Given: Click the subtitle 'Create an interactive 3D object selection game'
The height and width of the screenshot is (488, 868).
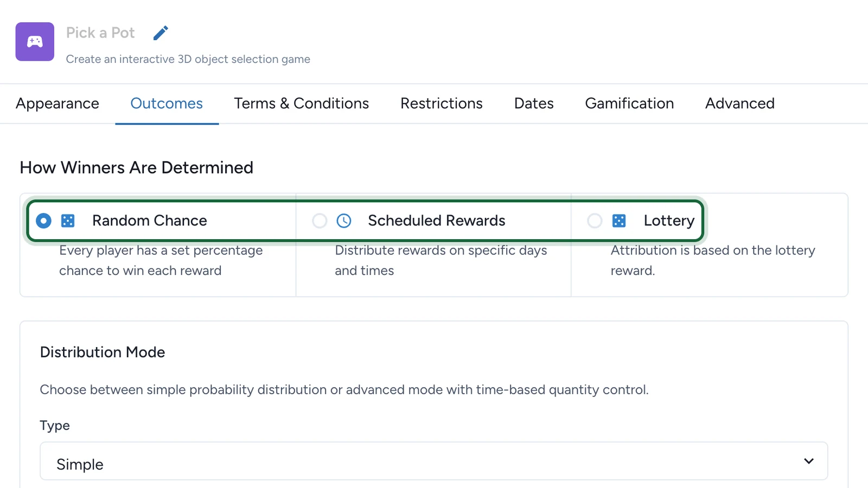Looking at the screenshot, I should coord(188,59).
